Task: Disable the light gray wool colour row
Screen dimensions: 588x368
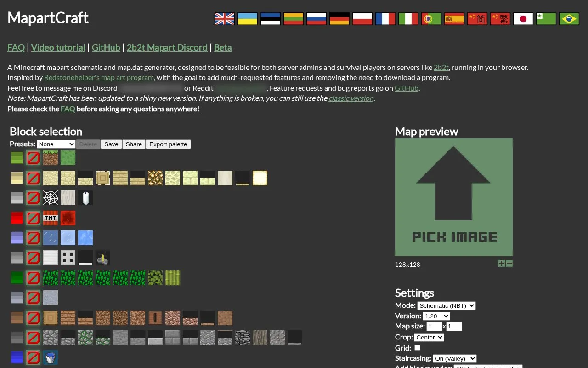Action: [33, 198]
